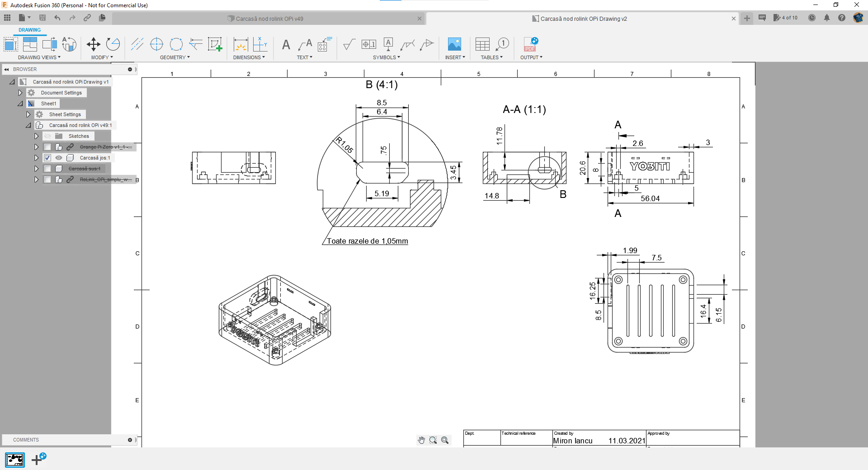The height and width of the screenshot is (470, 868).
Task: Select the Detail View tool
Action: click(x=69, y=44)
